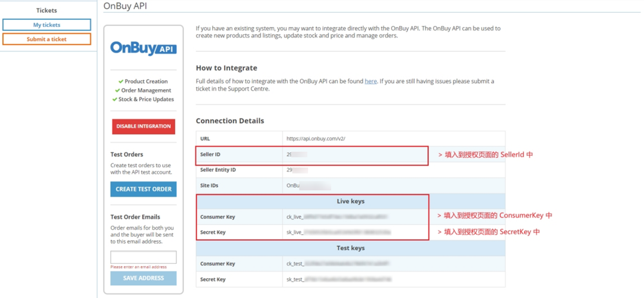Select the Site IDs value
The width and height of the screenshot is (644, 298).
[308, 186]
